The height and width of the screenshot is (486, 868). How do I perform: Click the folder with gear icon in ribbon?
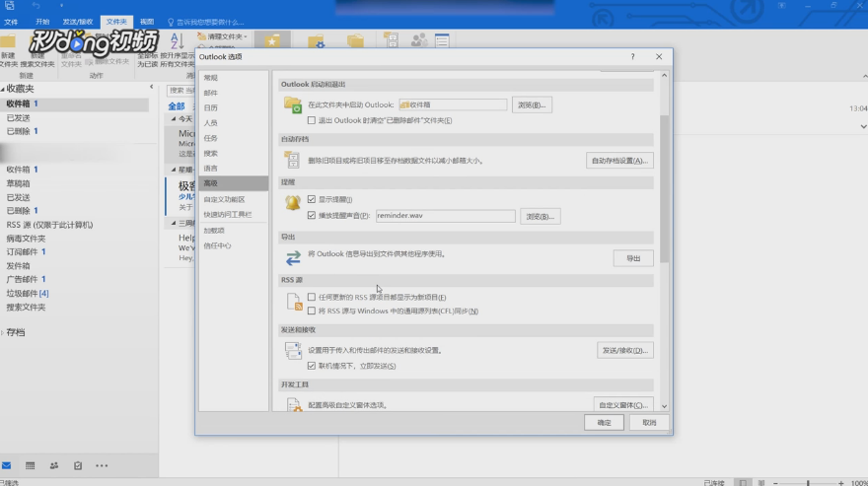[316, 41]
